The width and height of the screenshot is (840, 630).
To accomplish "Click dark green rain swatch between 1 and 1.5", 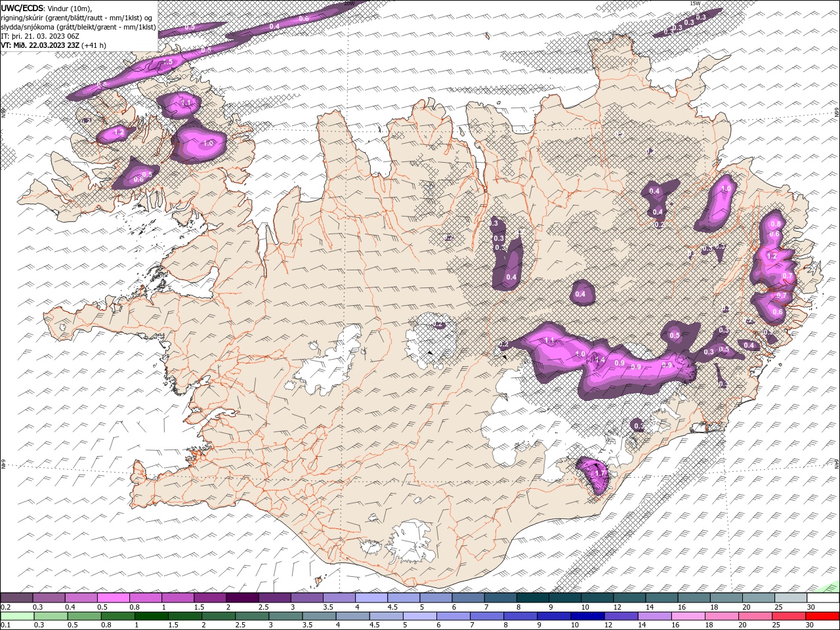I will (x=152, y=616).
